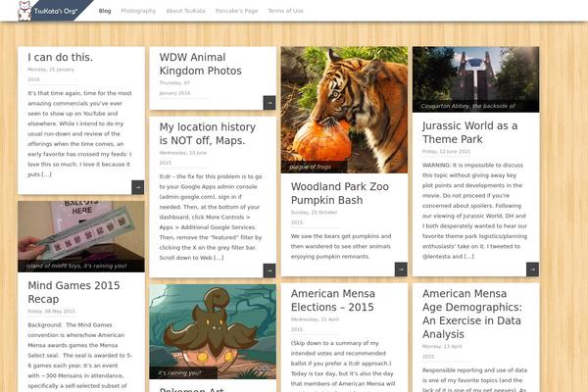Viewport: 588px width, 392px height.
Task: Open the 'I can do this.' post title
Action: [61, 57]
